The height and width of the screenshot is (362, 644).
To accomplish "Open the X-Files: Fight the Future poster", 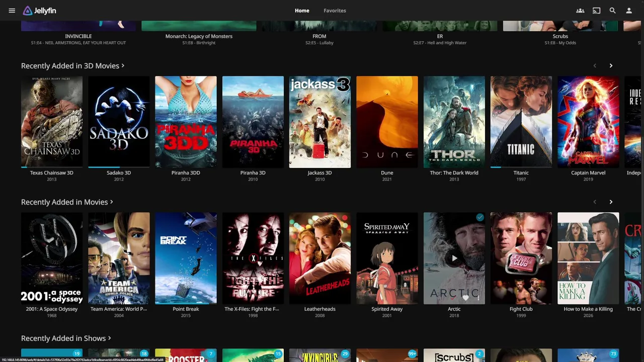I will tap(253, 258).
